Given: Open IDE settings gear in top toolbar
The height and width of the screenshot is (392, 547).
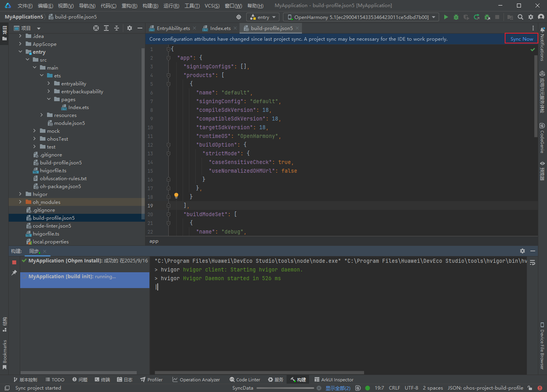Looking at the screenshot, I should (x=531, y=17).
